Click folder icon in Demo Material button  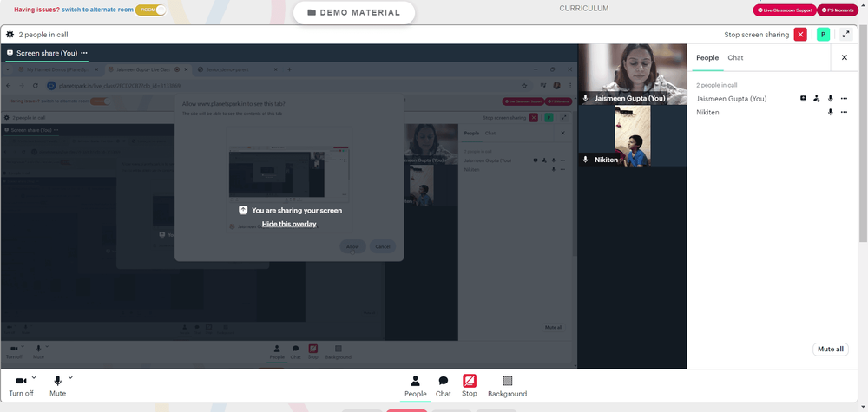click(312, 13)
